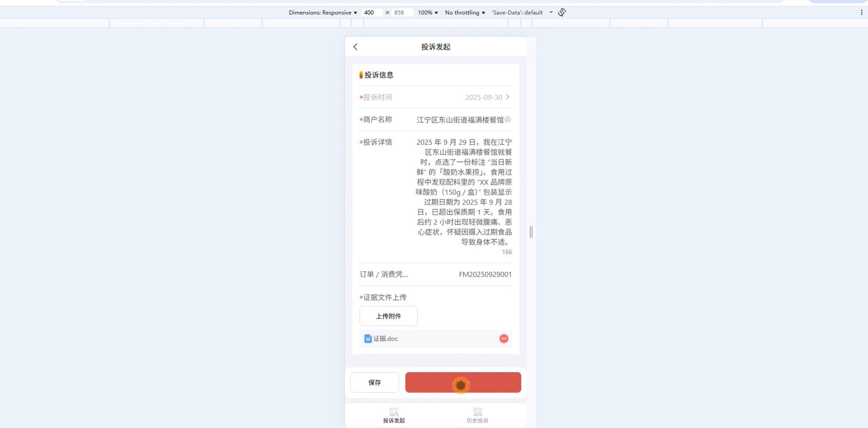Clear the 商户名称 field with the X icon
Viewport: 868px width, 428px height.
(508, 119)
